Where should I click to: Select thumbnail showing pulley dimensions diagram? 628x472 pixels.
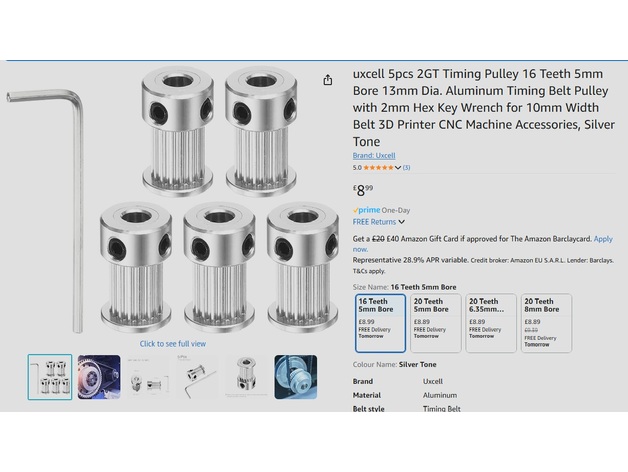[148, 377]
